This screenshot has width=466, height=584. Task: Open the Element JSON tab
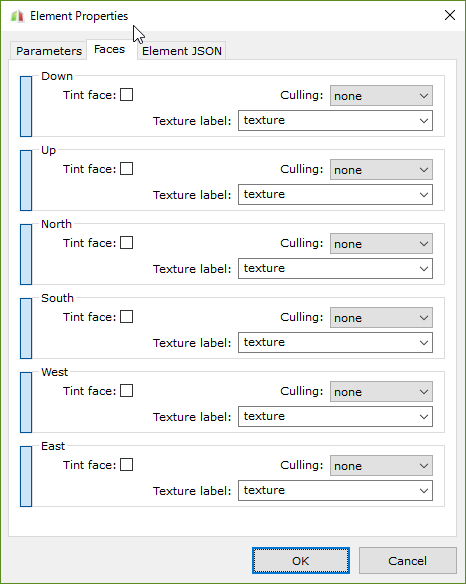tap(182, 51)
